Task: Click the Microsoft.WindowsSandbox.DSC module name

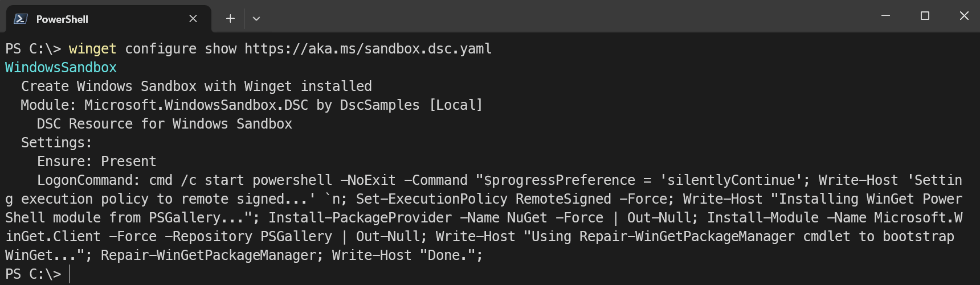Action: click(196, 105)
